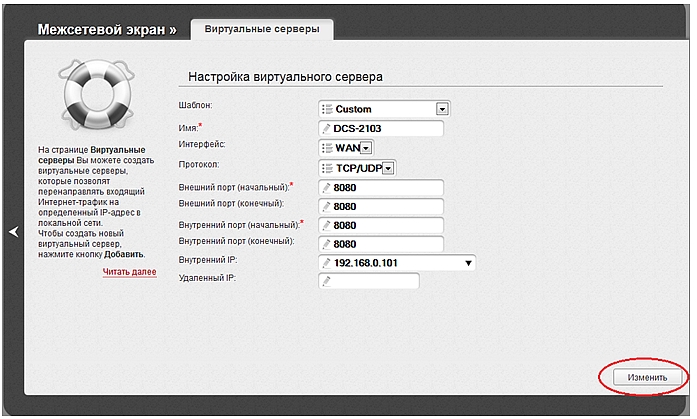Expand the Интерфейс WAN dropdown

click(366, 148)
